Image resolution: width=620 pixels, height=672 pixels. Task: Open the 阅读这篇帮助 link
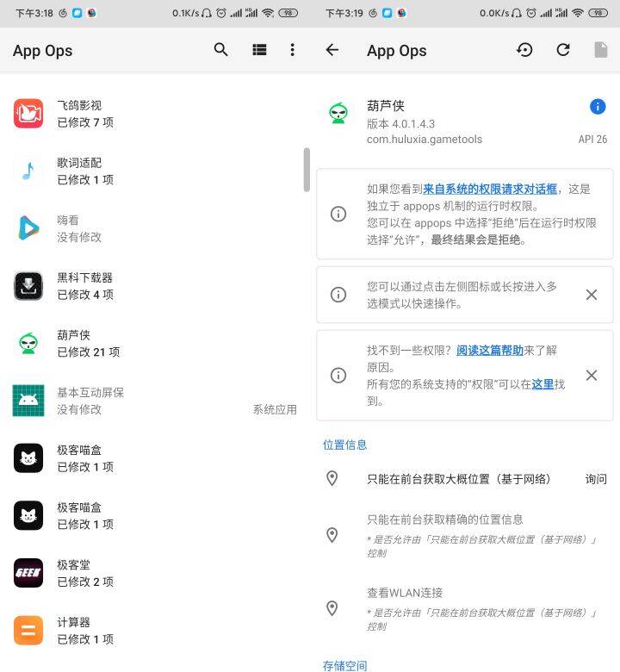click(x=489, y=351)
